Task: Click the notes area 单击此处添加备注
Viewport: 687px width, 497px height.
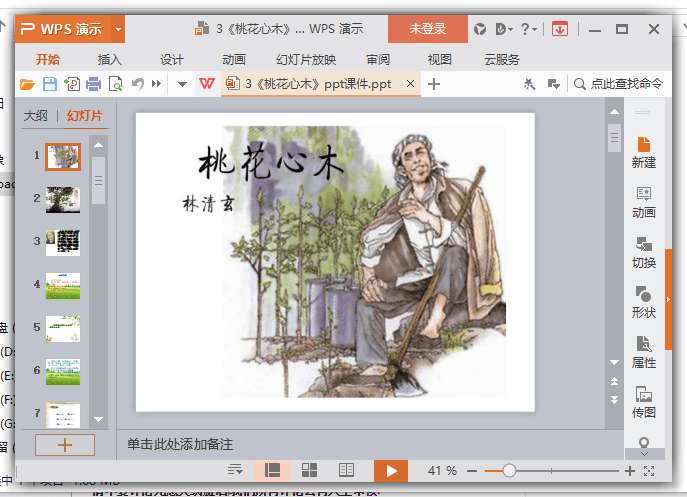Action: click(180, 444)
